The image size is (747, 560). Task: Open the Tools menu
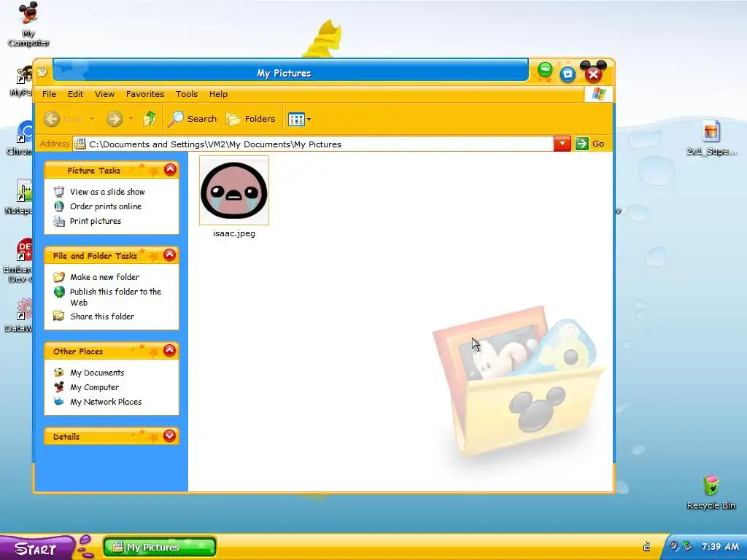(x=186, y=94)
